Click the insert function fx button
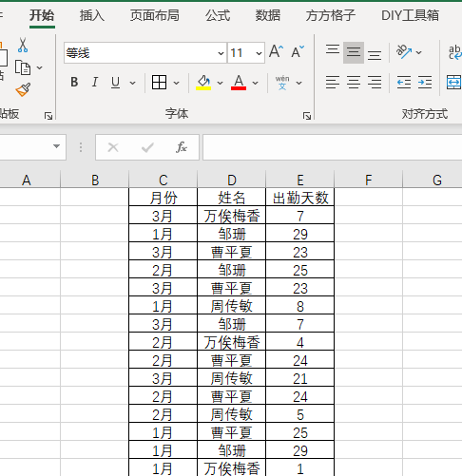Screen dimensions: 462x476 pos(182,147)
